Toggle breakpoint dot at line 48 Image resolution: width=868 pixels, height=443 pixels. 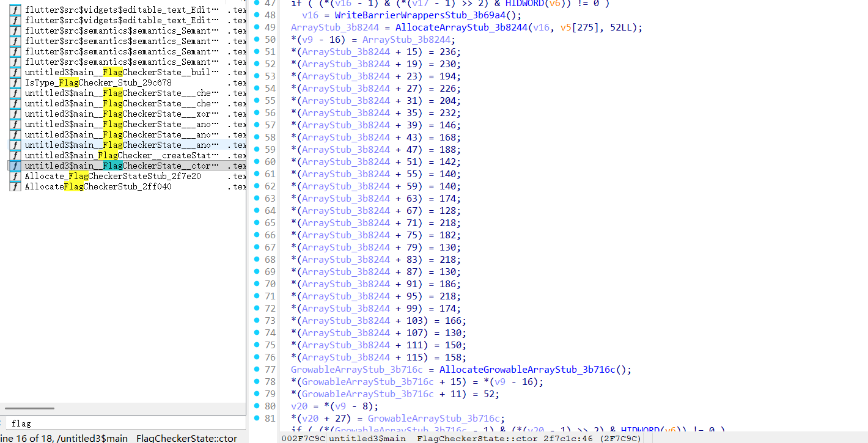(257, 15)
